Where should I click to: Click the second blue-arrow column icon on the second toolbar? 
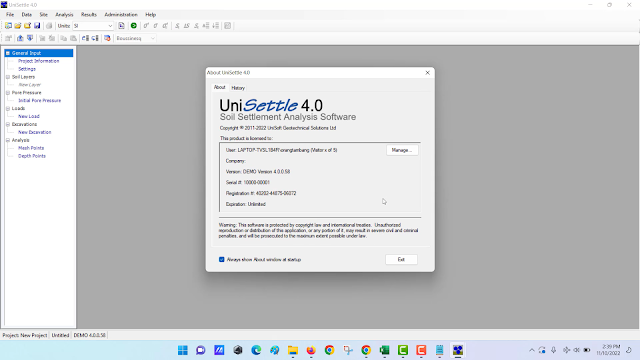pos(95,38)
